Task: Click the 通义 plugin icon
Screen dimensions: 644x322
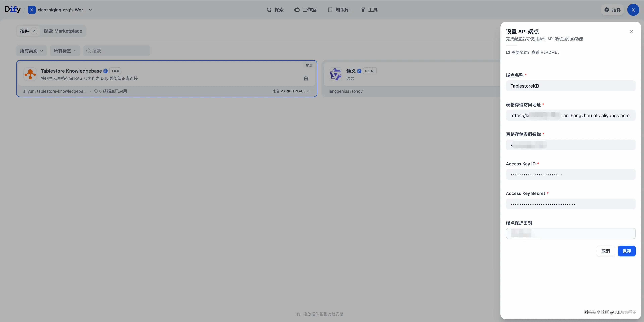Action: (335, 74)
